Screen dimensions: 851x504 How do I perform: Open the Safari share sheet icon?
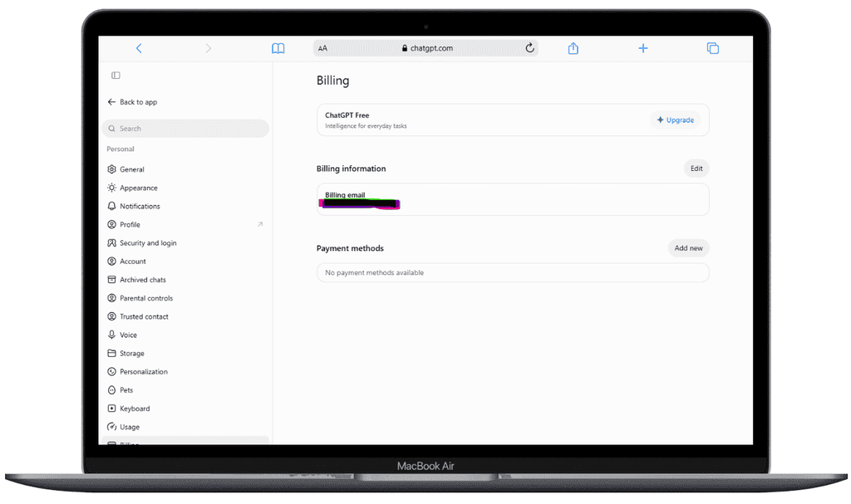573,48
